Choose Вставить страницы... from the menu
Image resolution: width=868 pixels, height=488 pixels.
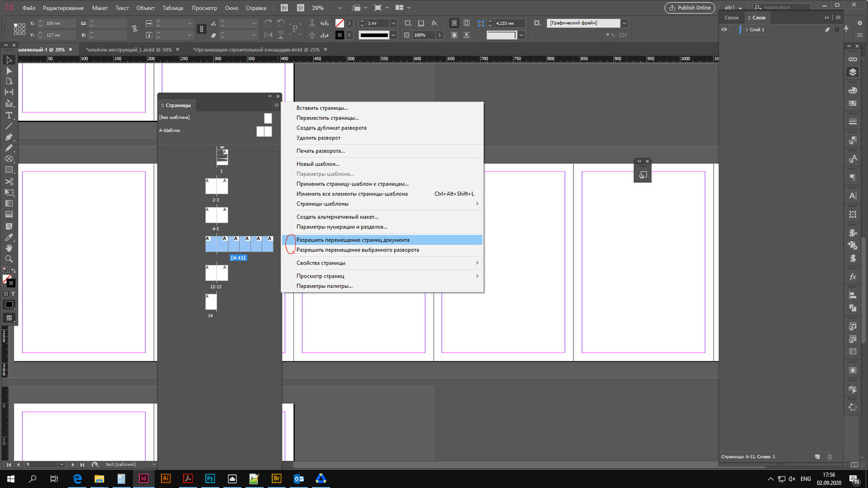coord(322,108)
